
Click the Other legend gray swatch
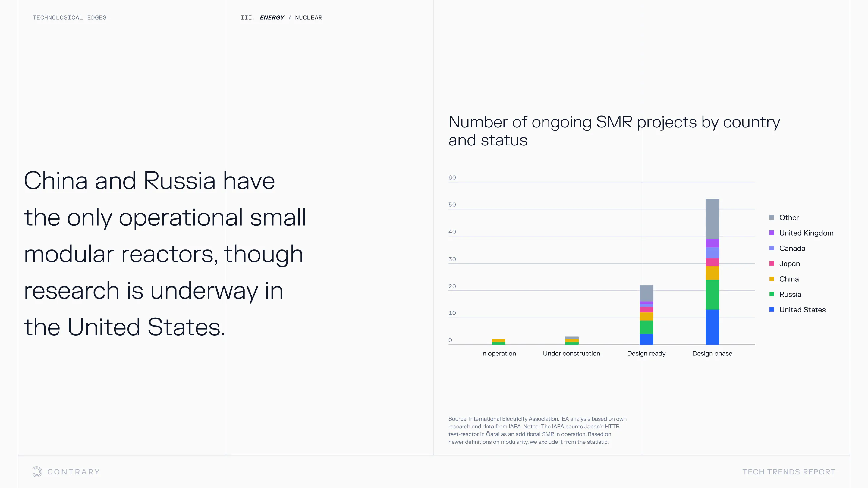(772, 217)
